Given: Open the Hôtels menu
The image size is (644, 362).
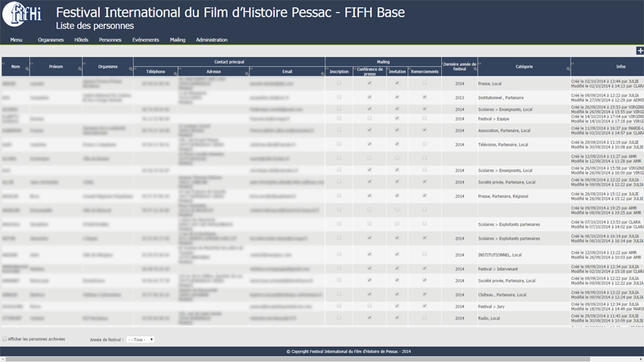Looking at the screenshot, I should pos(81,39).
